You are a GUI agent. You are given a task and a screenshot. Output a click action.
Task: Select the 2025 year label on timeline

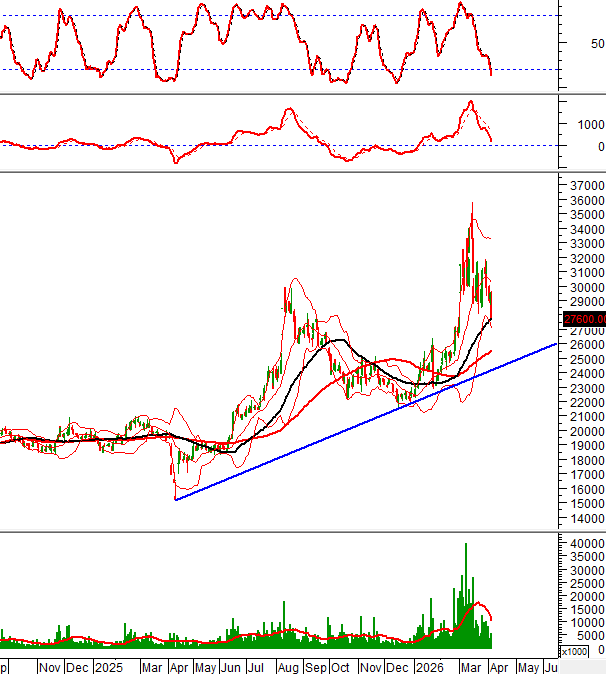coord(109,666)
